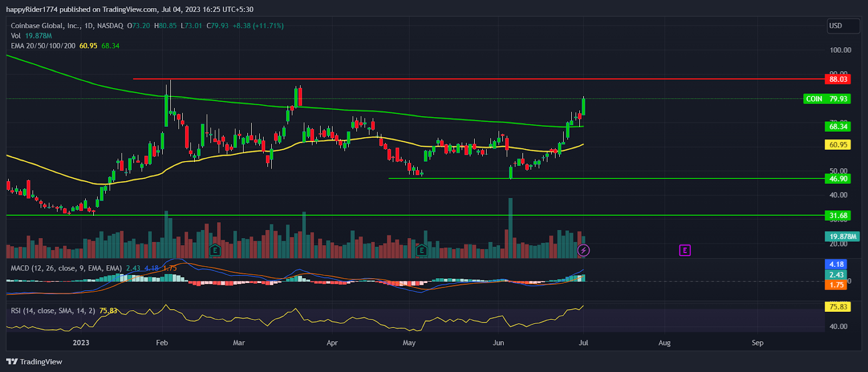Click the 68.34 EMA price label
868x372 pixels.
838,126
